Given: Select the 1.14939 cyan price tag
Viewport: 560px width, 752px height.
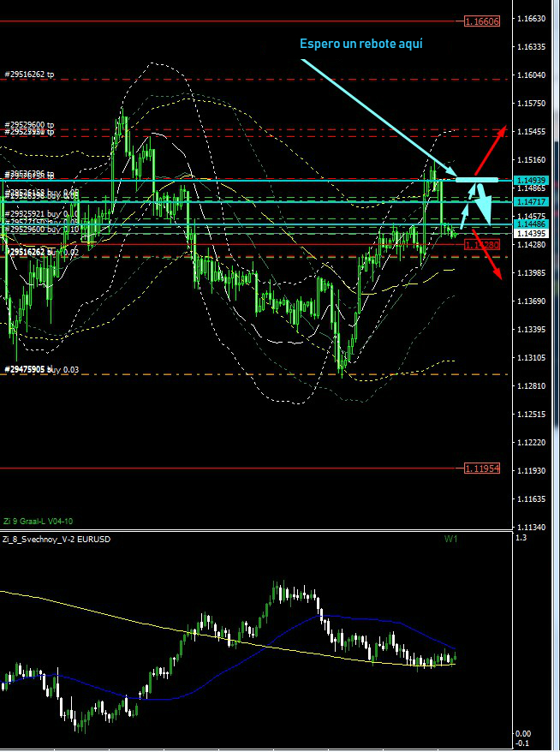Looking at the screenshot, I should point(529,181).
